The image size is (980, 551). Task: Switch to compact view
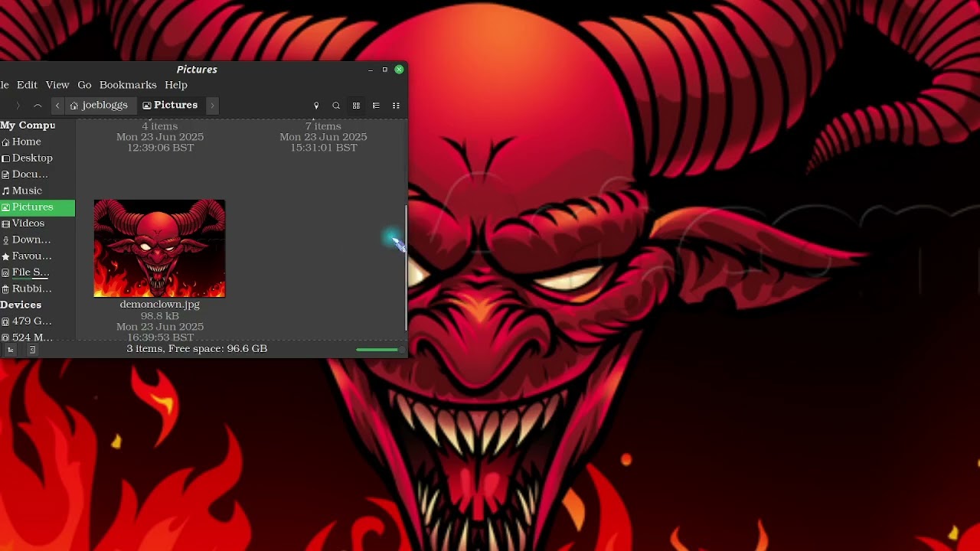[396, 106]
